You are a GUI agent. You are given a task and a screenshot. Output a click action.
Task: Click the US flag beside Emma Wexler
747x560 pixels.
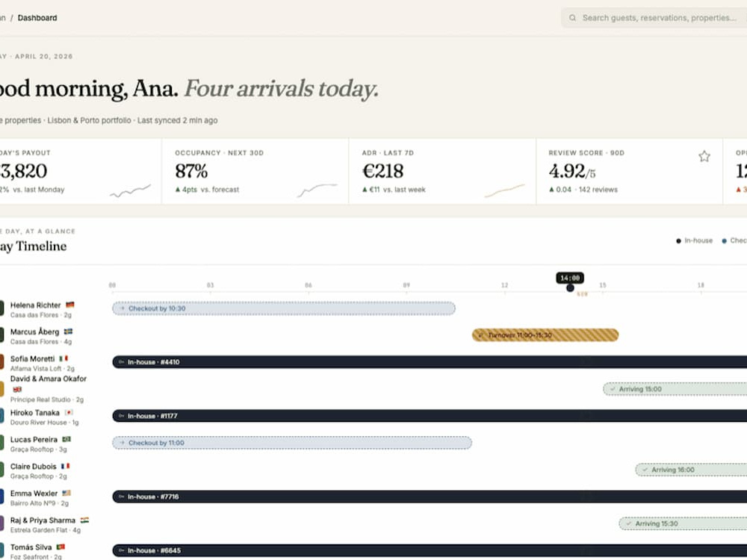click(x=66, y=493)
